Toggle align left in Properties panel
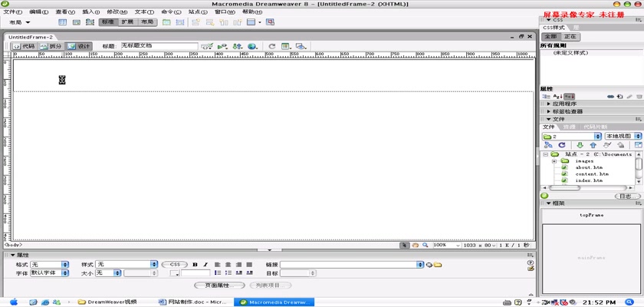Image resolution: width=644 pixels, height=307 pixels. pyautogui.click(x=218, y=265)
